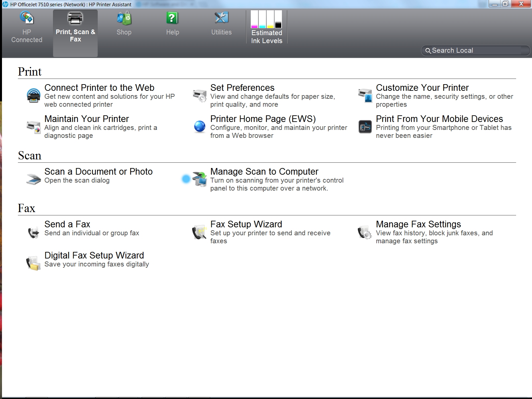Click the Send a Fax phone icon
The image size is (532, 399).
(33, 232)
